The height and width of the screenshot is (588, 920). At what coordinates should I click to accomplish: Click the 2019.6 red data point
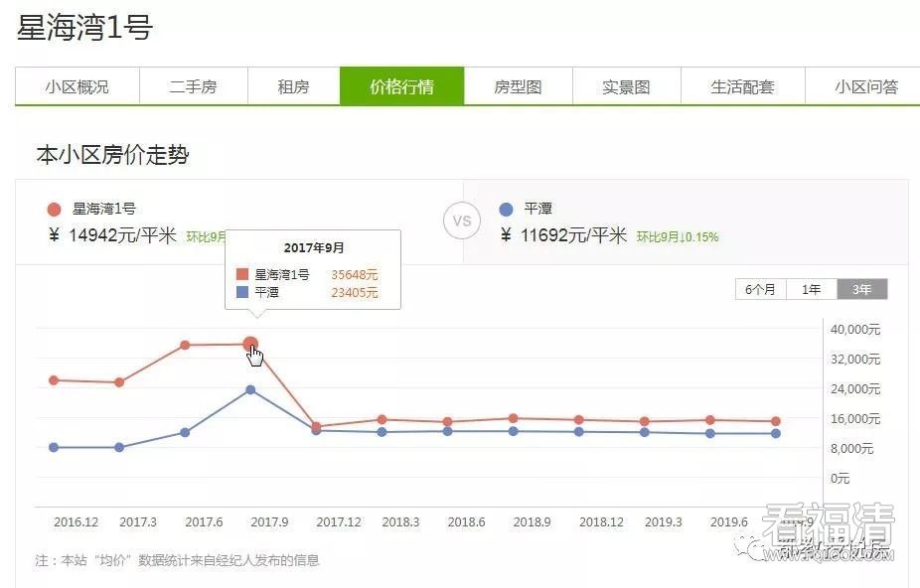point(710,419)
